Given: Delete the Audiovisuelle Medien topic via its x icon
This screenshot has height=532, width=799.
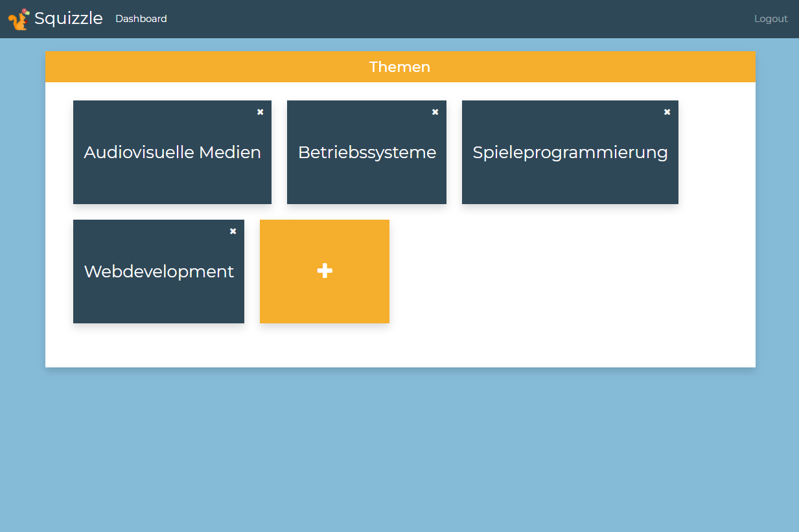Looking at the screenshot, I should point(261,112).
